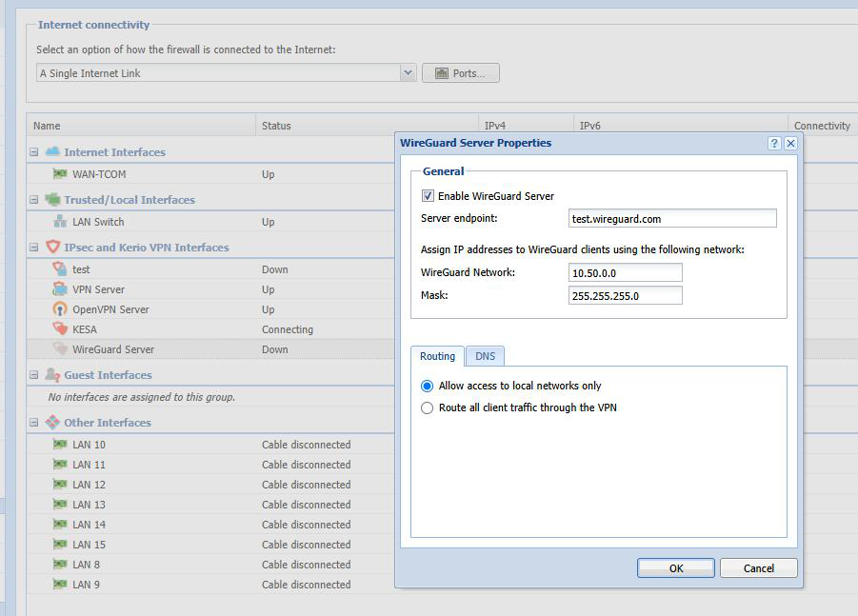Image resolution: width=858 pixels, height=616 pixels.
Task: Switch to the DNS tab
Action: (x=485, y=356)
